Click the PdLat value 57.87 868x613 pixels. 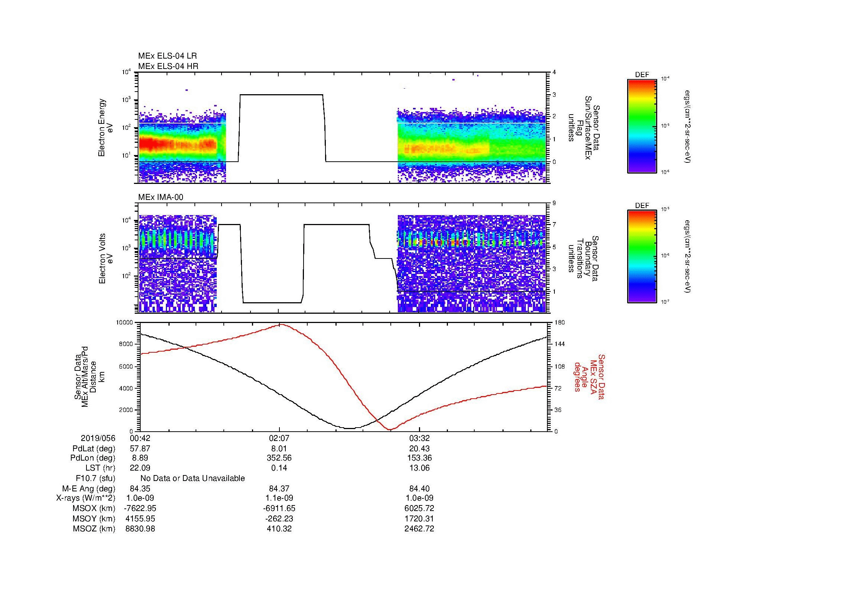pyautogui.click(x=140, y=449)
